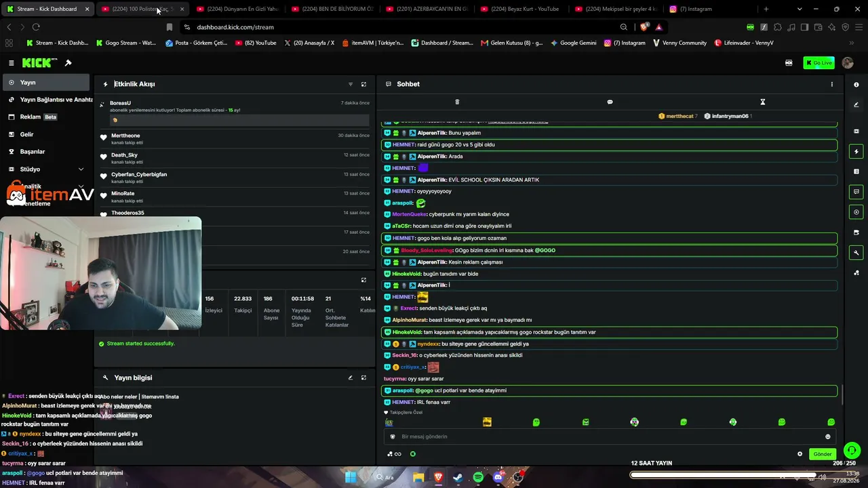
Task: Click Mertttheone in activity feed
Action: 125,136
